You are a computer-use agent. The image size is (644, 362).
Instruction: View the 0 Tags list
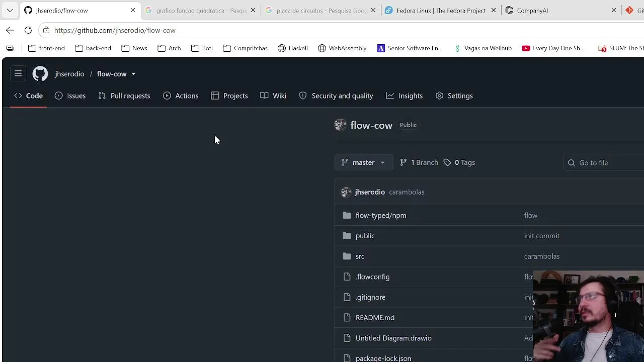pos(459,162)
